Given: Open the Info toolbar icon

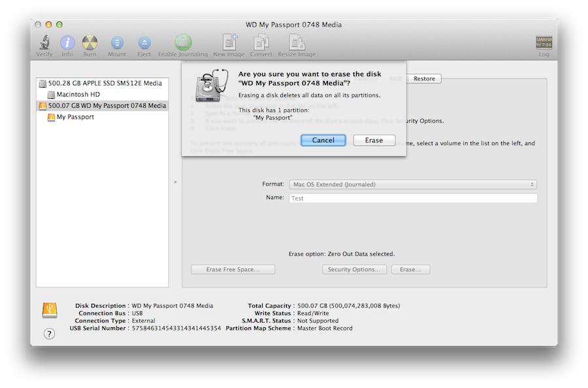Looking at the screenshot, I should tap(67, 42).
